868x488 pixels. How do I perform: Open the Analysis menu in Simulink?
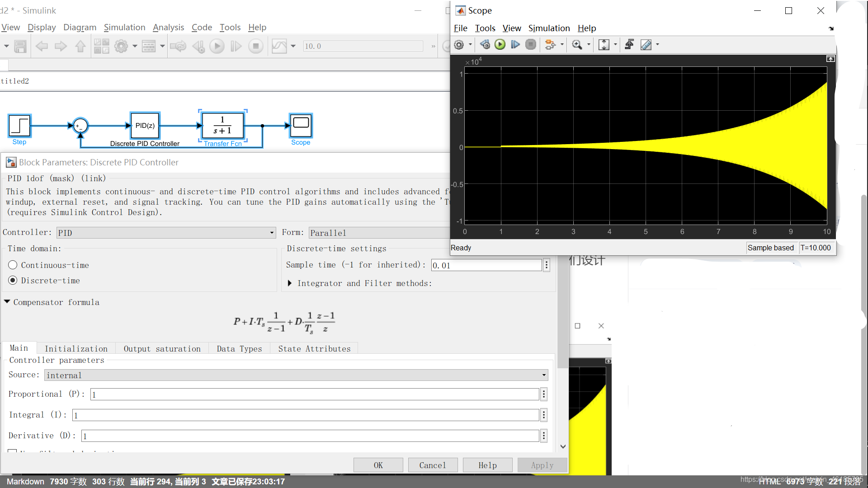168,27
